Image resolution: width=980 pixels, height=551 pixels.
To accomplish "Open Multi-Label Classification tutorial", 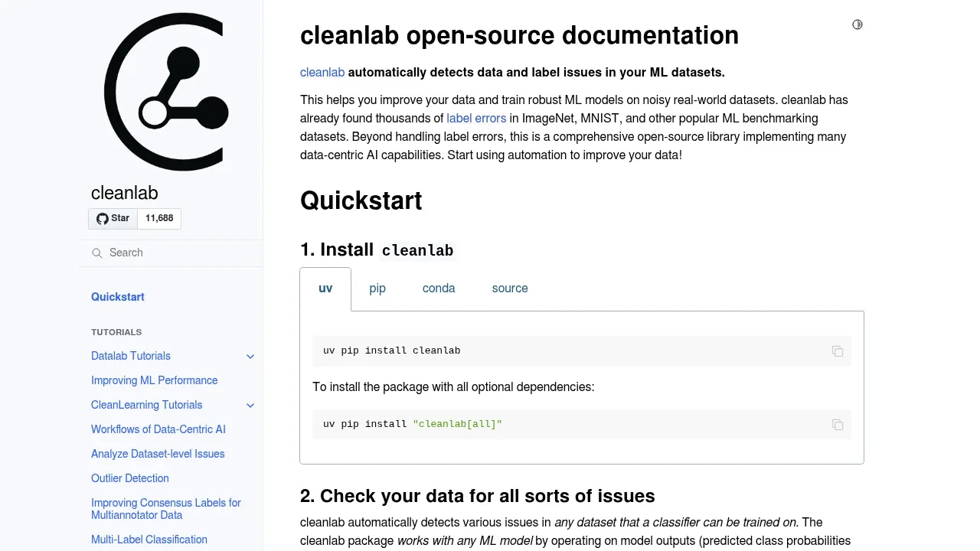I will tap(149, 540).
